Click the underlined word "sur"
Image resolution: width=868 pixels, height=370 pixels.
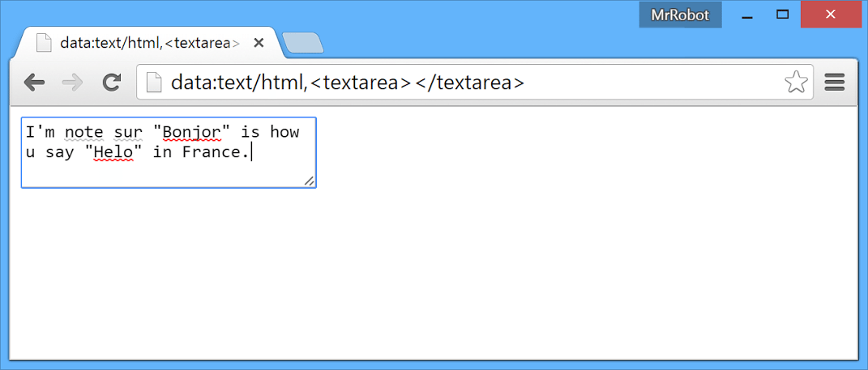[129, 134]
